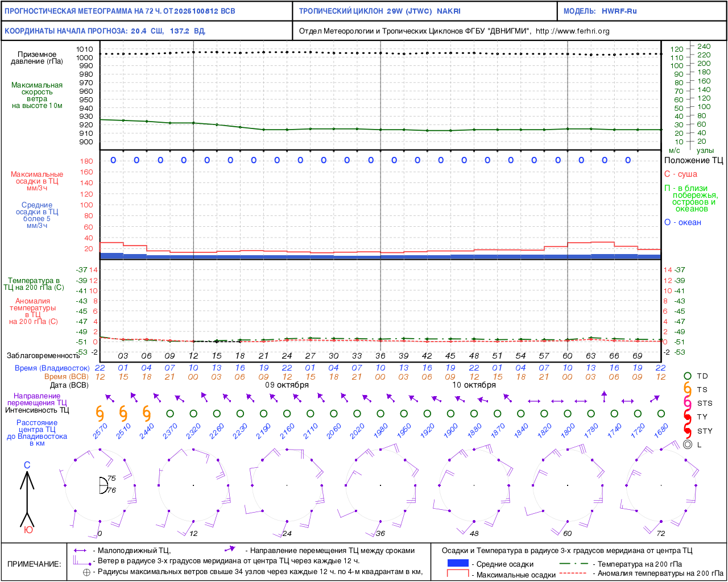Click the pink STS legend symbol
Viewport: 728px width, 582px height.
(x=687, y=404)
